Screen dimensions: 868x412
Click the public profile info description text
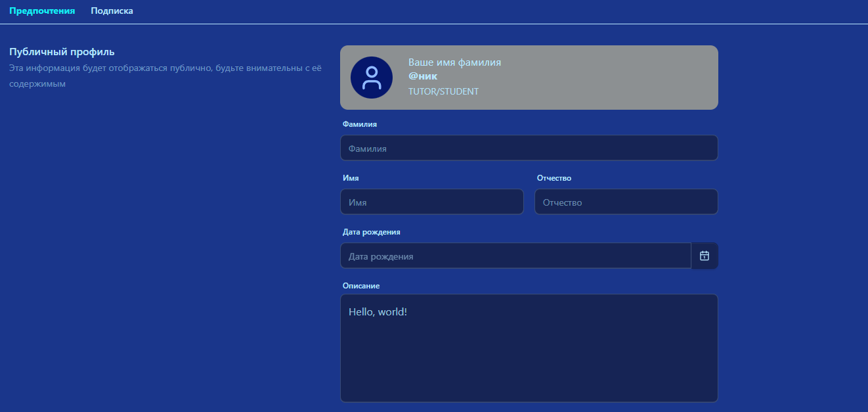pos(165,76)
